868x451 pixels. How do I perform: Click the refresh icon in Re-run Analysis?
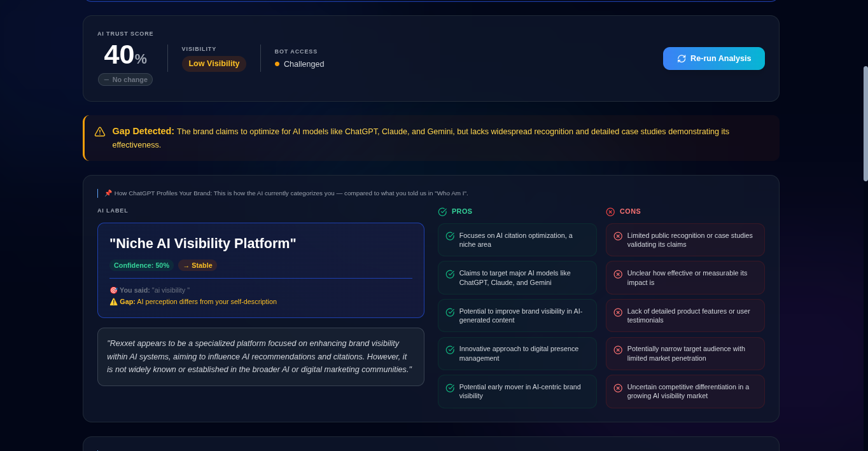682,59
